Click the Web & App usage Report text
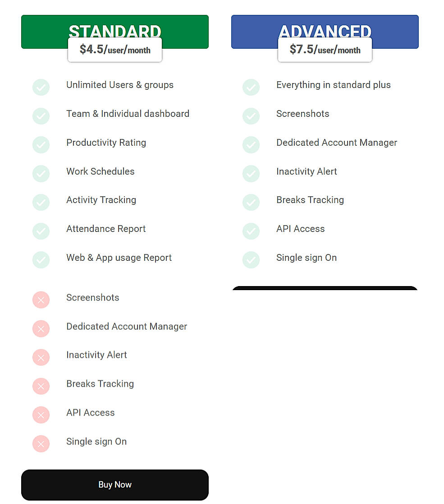 tap(119, 258)
